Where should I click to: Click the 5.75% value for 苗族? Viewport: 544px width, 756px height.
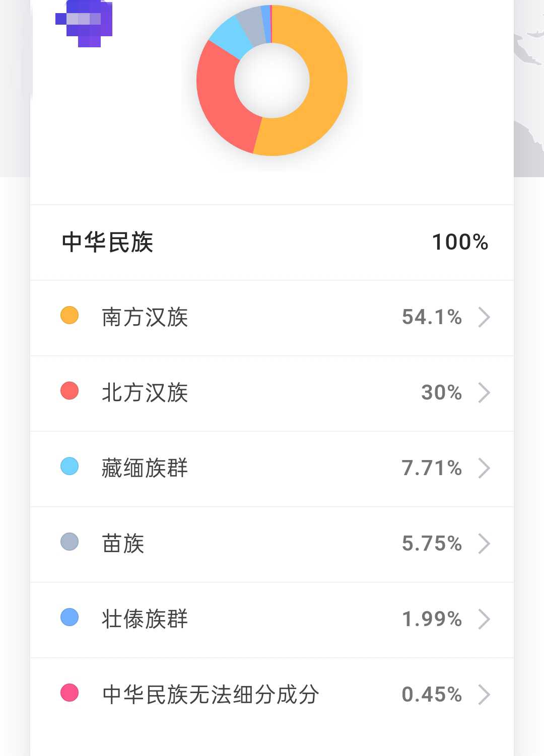click(432, 544)
